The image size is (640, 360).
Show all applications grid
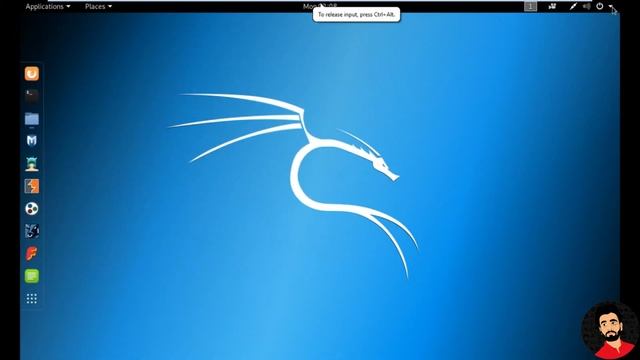(x=31, y=298)
